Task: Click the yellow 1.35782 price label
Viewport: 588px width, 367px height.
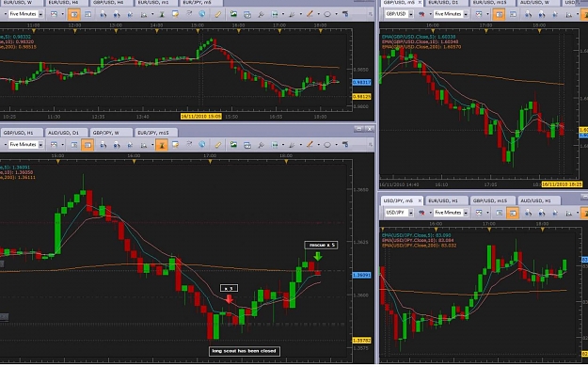Action: click(362, 341)
